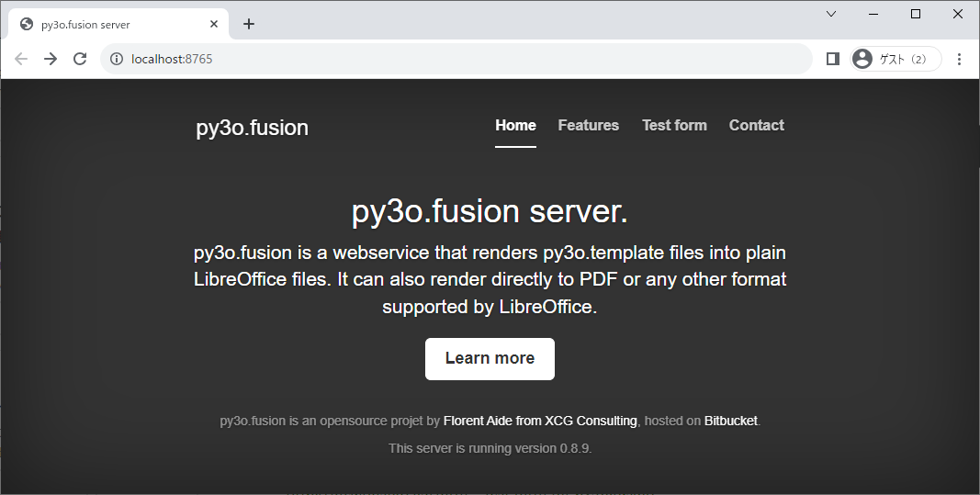Viewport: 980px width, 495px height.
Task: Focus the localhost:8765 address bar
Action: (x=456, y=59)
